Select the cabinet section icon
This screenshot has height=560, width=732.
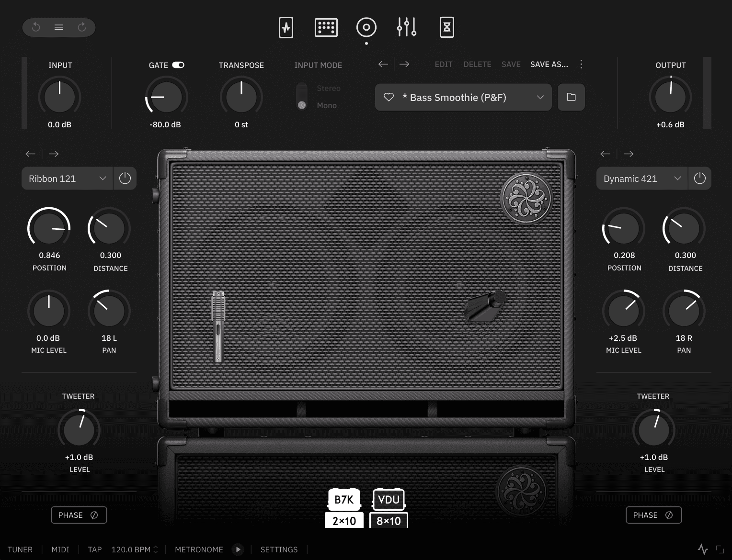click(366, 27)
